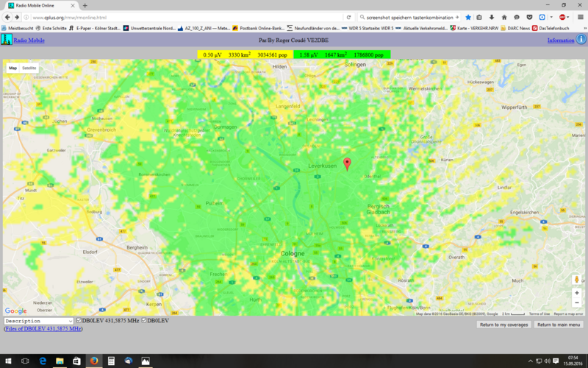Switch the map to Satellite view
This screenshot has width=588, height=368.
tap(29, 68)
